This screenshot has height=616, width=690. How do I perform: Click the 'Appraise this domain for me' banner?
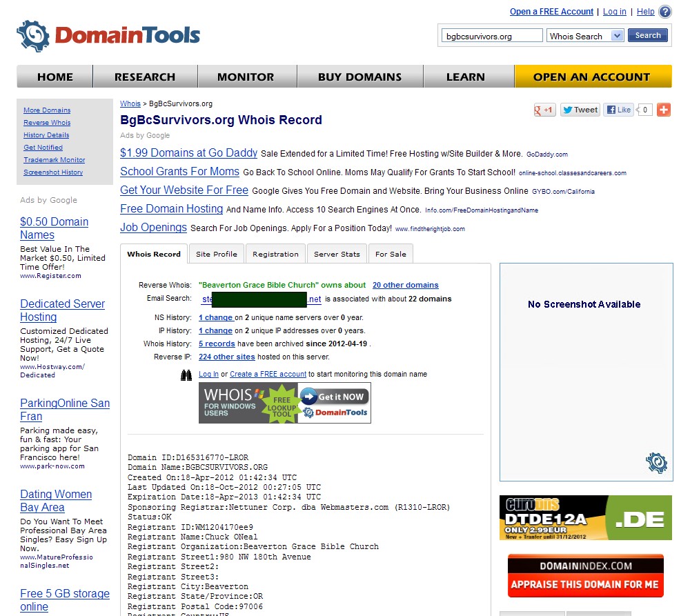[585, 576]
